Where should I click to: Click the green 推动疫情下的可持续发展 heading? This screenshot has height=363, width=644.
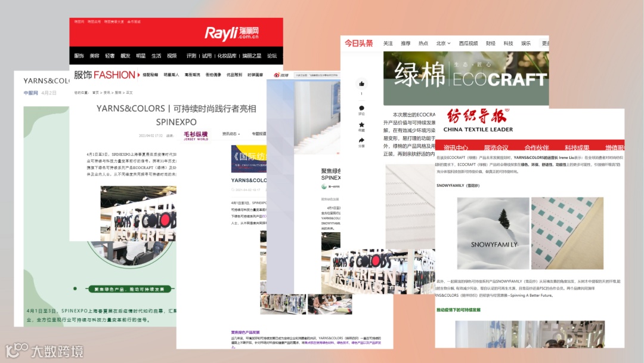point(458,310)
